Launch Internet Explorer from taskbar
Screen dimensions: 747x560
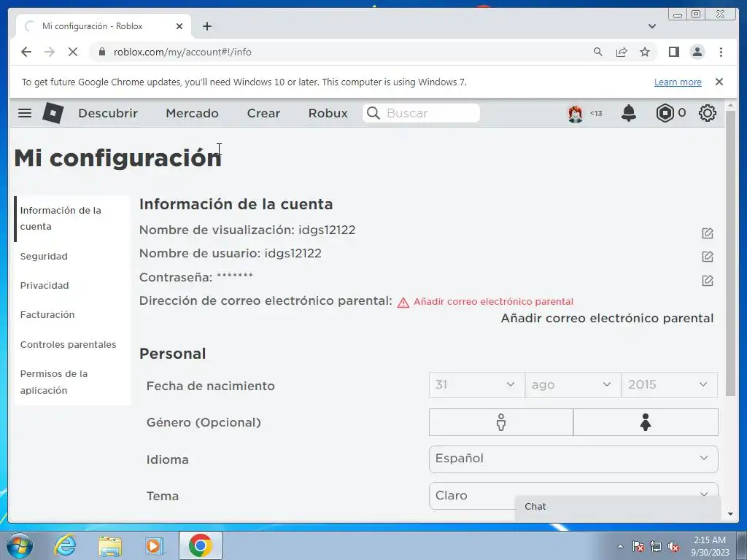point(65,545)
